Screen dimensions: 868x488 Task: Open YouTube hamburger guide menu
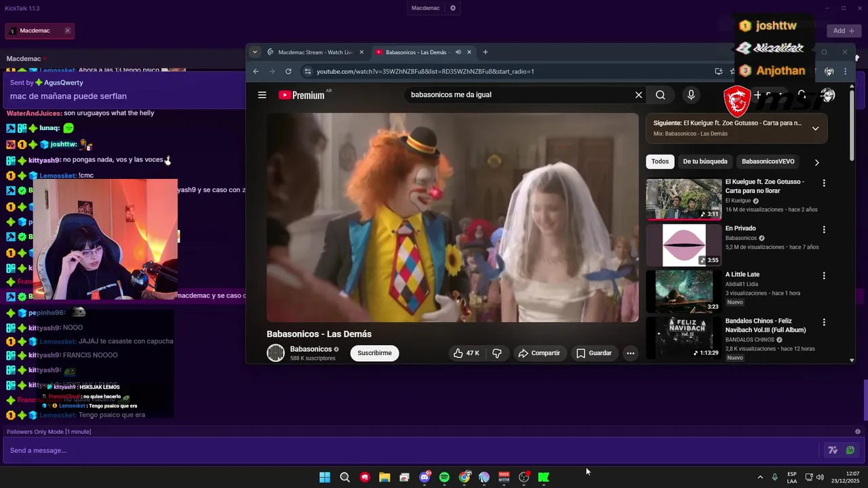point(262,95)
